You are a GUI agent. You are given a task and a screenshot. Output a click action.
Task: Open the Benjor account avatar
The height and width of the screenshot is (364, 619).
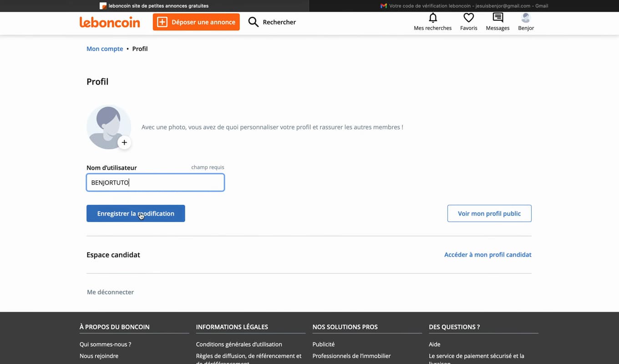526,18
